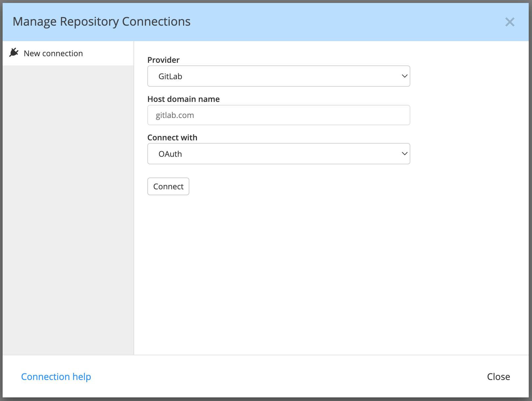The image size is (532, 401).
Task: Click the Manage Repository Connections title
Action: pyautogui.click(x=102, y=22)
